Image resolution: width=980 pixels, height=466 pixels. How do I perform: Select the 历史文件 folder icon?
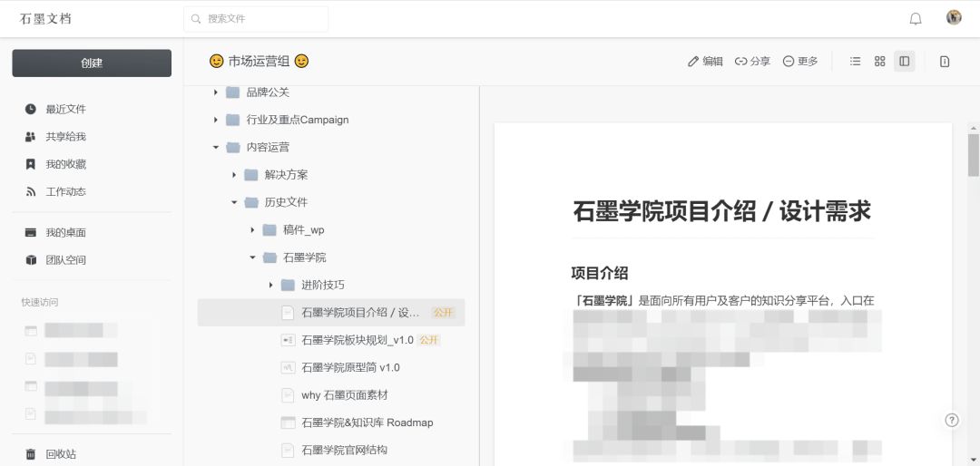pos(251,202)
